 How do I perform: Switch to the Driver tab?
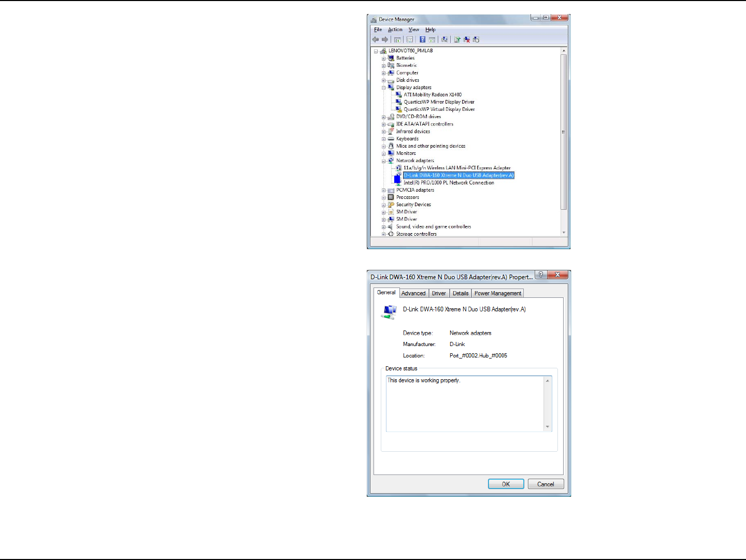pyautogui.click(x=439, y=293)
